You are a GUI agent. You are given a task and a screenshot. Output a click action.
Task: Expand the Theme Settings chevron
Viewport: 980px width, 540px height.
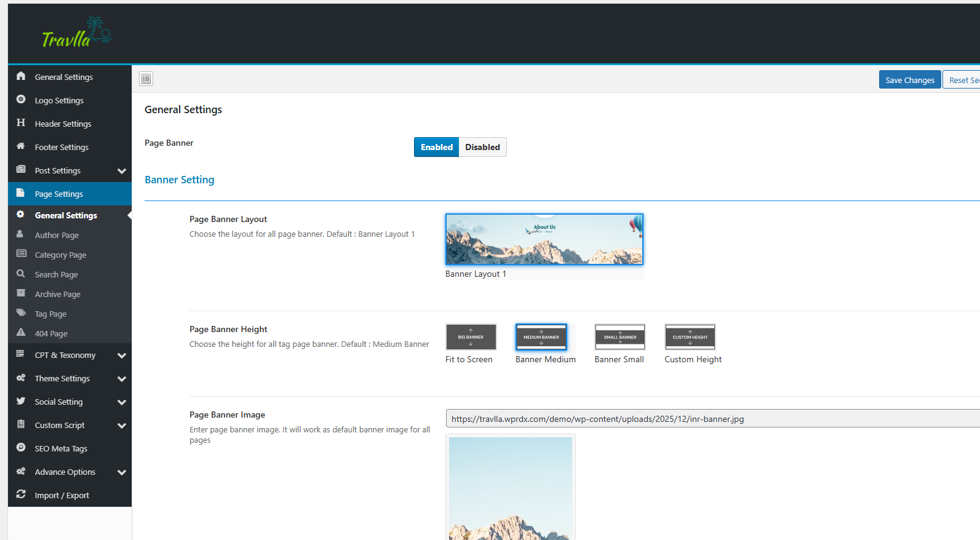click(122, 379)
